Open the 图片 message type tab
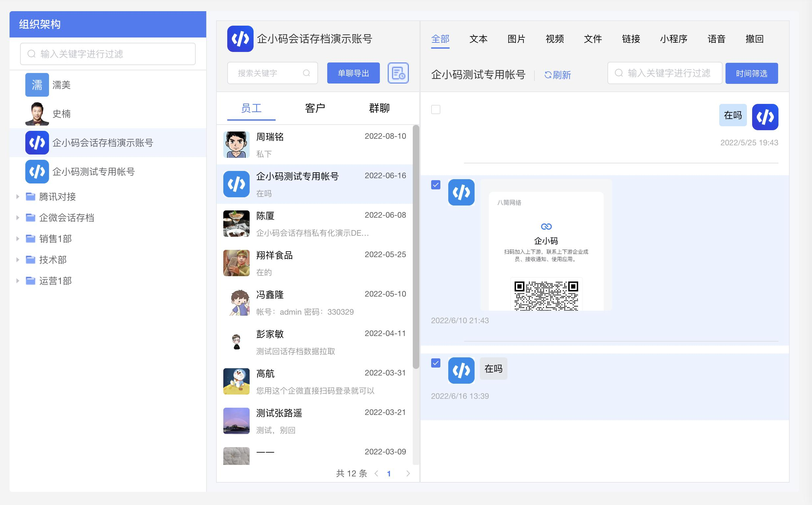 pos(516,39)
